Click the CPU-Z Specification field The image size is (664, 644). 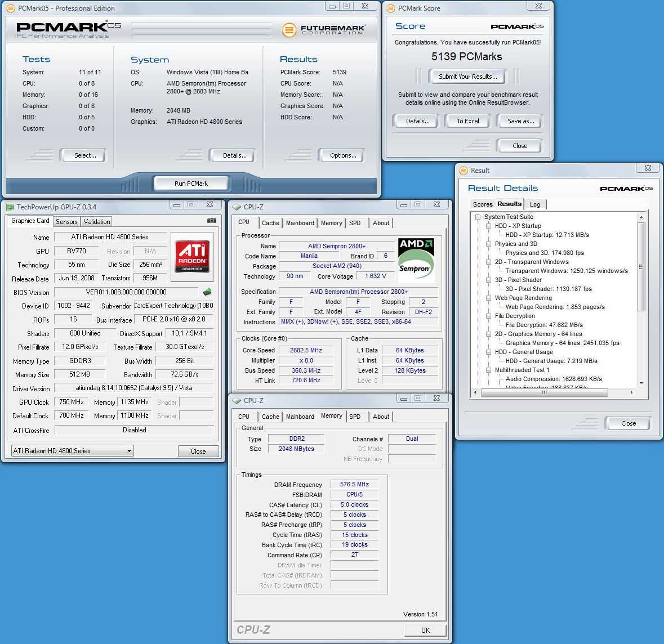(358, 292)
